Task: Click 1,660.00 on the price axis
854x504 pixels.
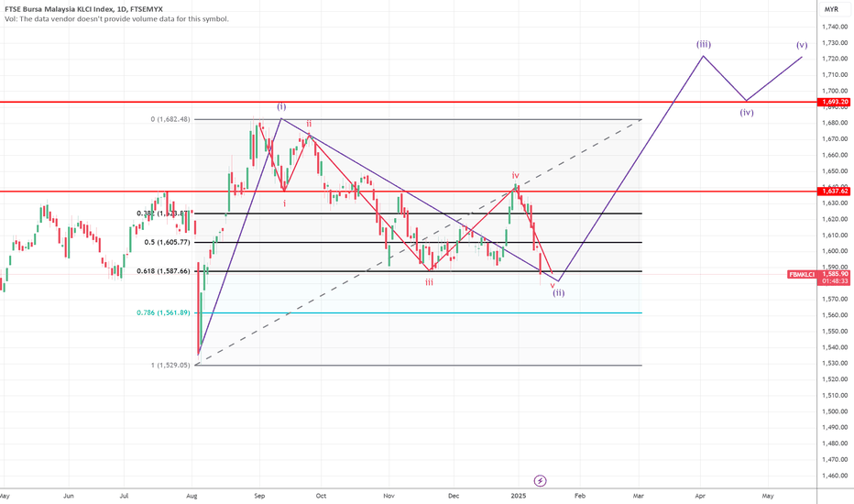Action: point(835,155)
